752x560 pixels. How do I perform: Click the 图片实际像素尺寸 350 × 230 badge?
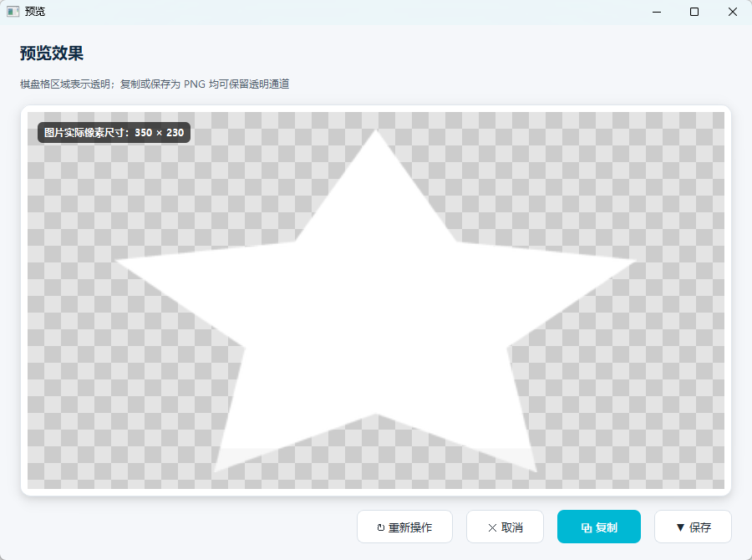114,132
